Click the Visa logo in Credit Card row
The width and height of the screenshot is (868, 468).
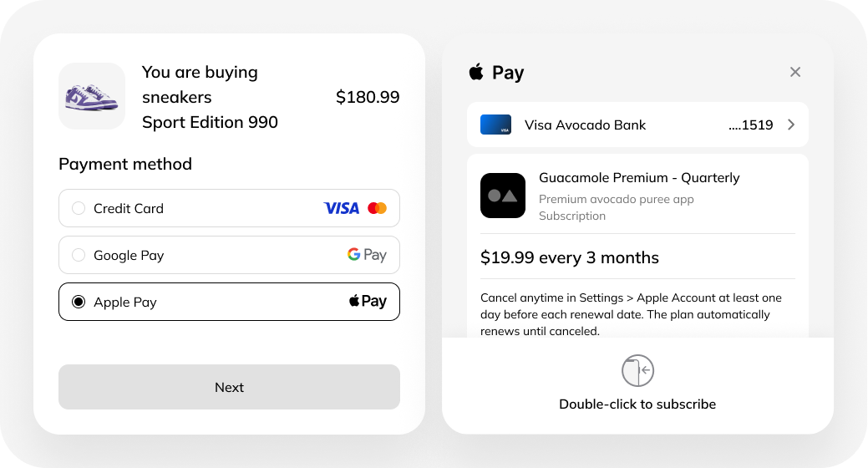(341, 208)
